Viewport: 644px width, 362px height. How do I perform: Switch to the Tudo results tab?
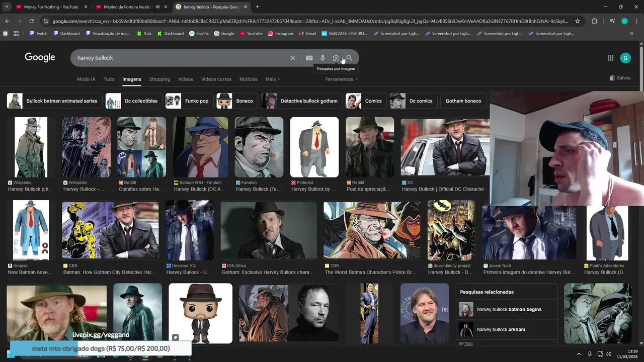click(109, 79)
